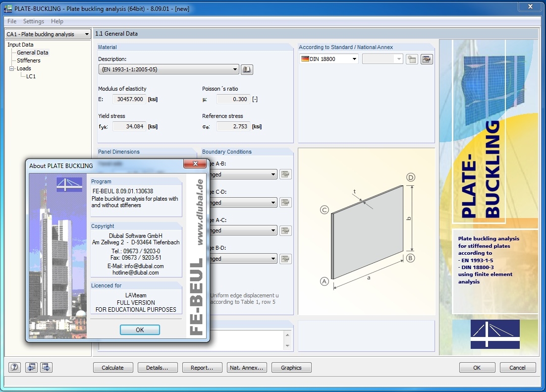Click the yield stress fyk field

point(128,126)
